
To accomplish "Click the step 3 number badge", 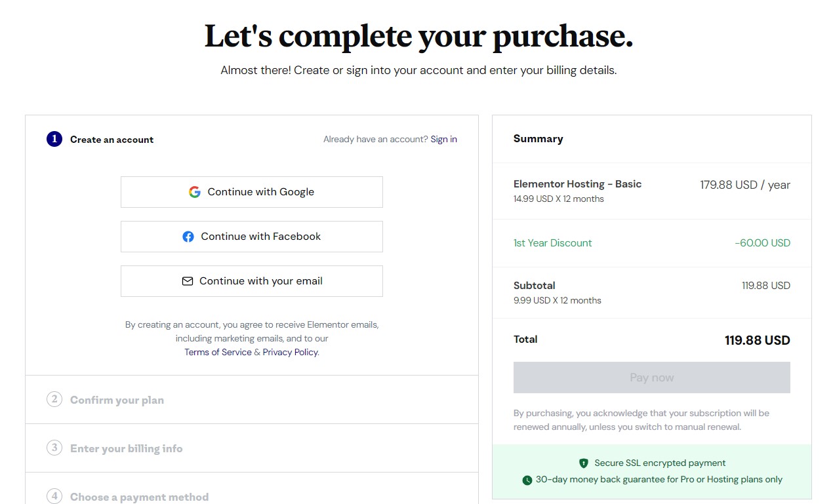I will [54, 448].
